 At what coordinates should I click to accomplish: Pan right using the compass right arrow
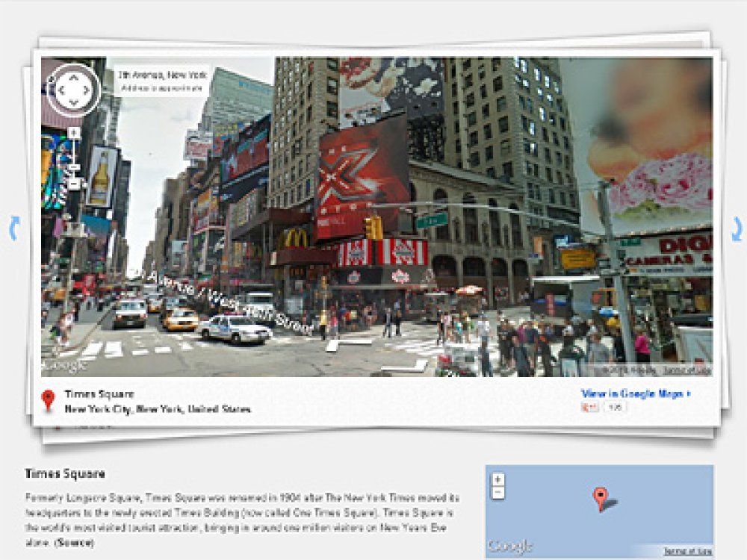87,91
